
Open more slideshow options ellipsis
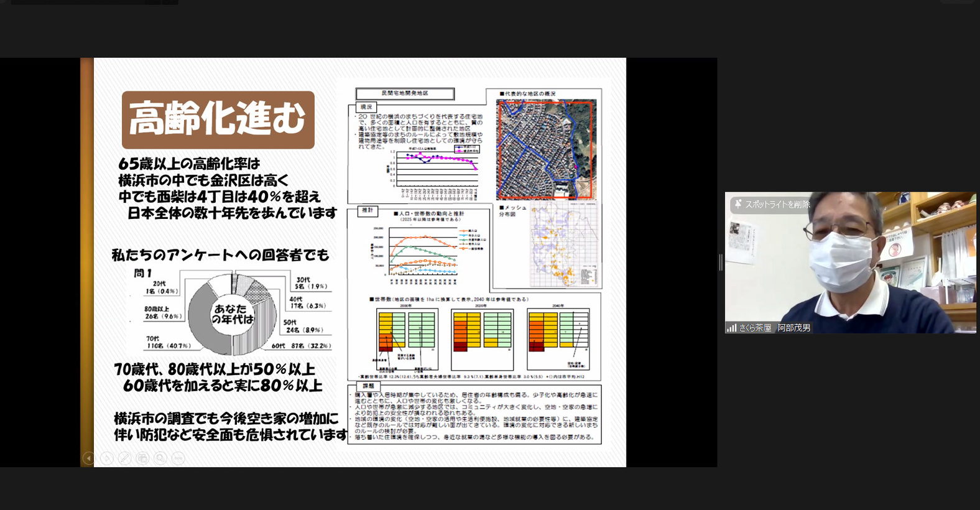tap(178, 458)
